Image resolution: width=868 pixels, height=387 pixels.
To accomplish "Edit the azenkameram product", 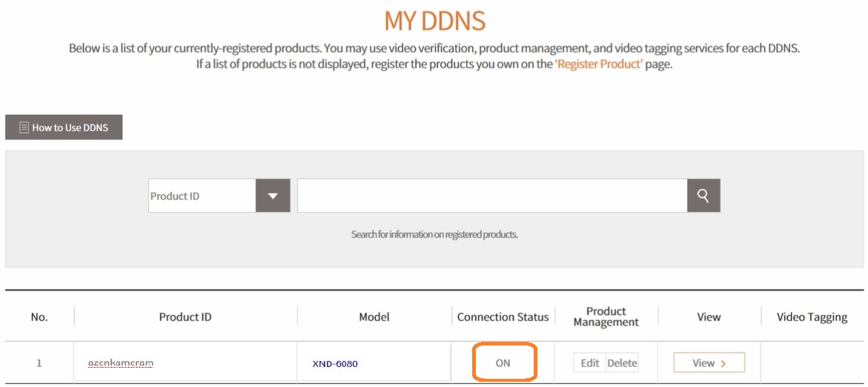I will 589,363.
